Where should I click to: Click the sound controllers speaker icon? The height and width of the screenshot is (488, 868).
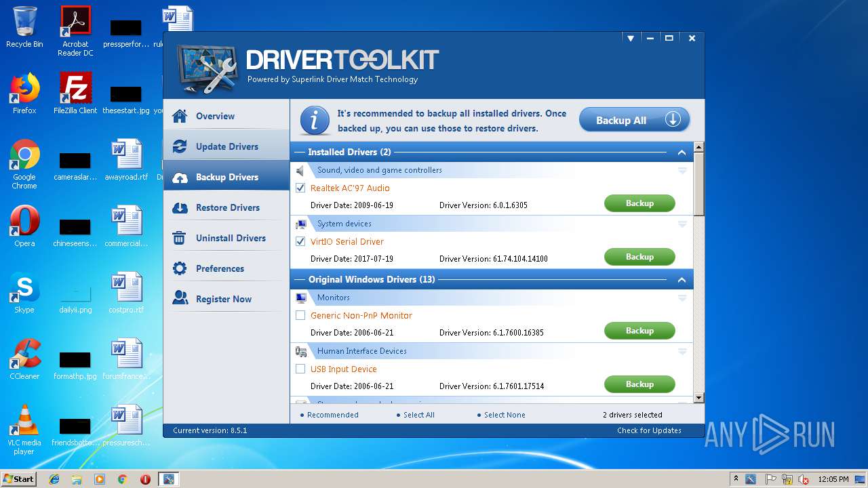pos(300,171)
